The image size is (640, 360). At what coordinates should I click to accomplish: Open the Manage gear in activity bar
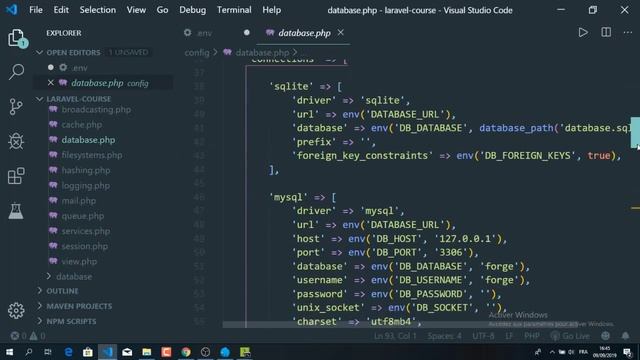(x=16, y=311)
